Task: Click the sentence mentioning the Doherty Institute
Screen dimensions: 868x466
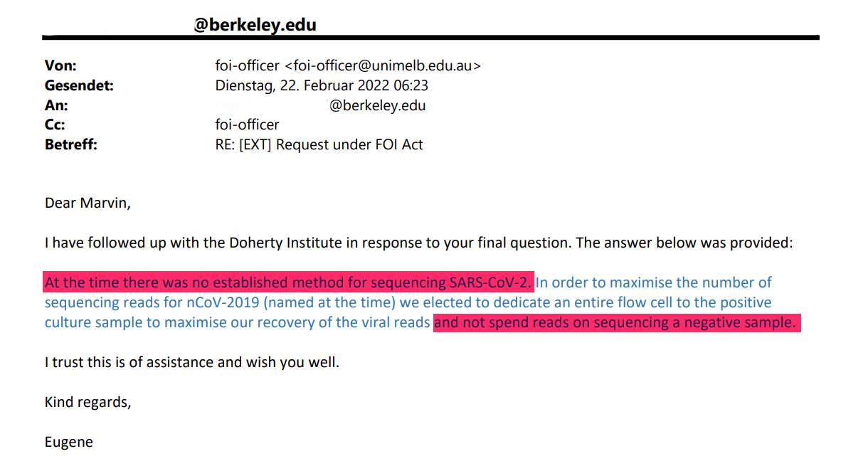Action: click(x=418, y=243)
